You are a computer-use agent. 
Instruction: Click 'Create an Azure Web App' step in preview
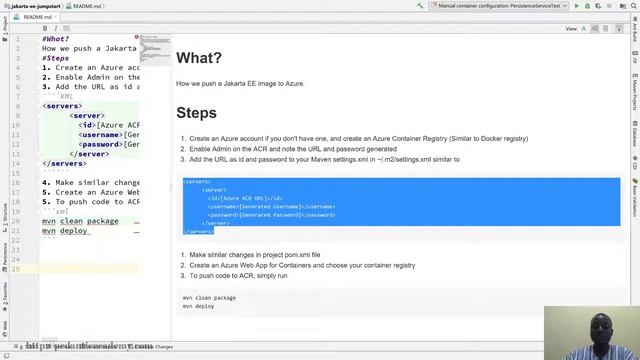302,265
